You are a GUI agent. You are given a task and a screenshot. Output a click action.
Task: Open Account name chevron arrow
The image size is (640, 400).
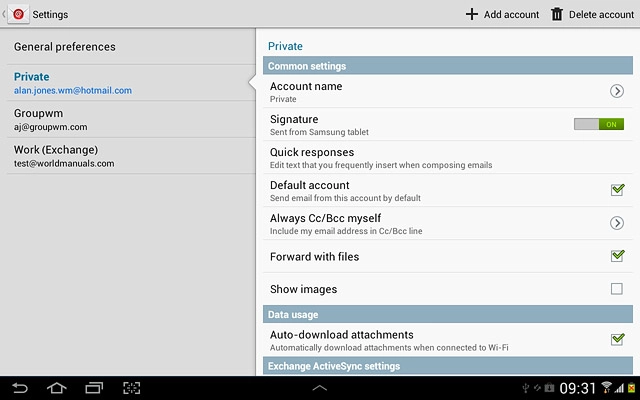pos(617,91)
